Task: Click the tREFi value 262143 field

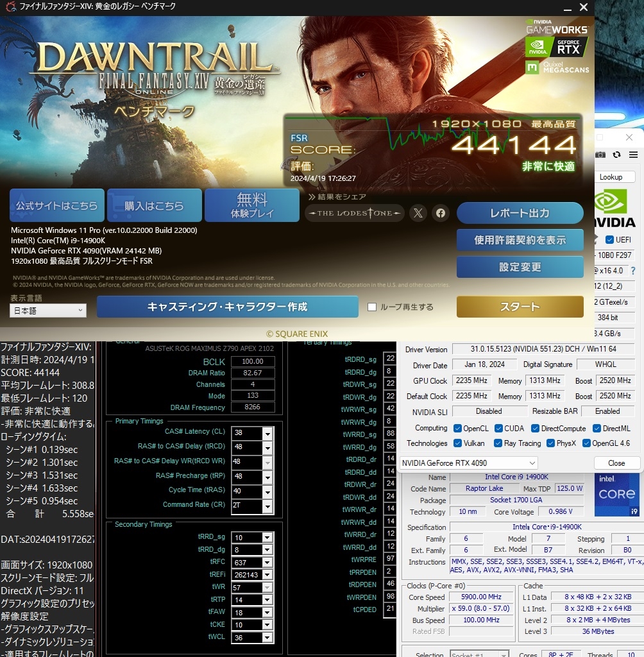Action: [x=247, y=575]
